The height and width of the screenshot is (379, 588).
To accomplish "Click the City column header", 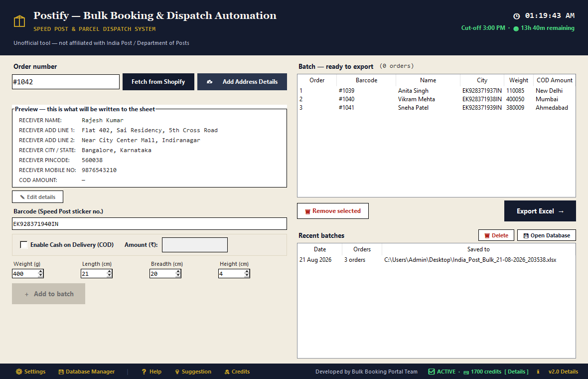I will coord(482,80).
